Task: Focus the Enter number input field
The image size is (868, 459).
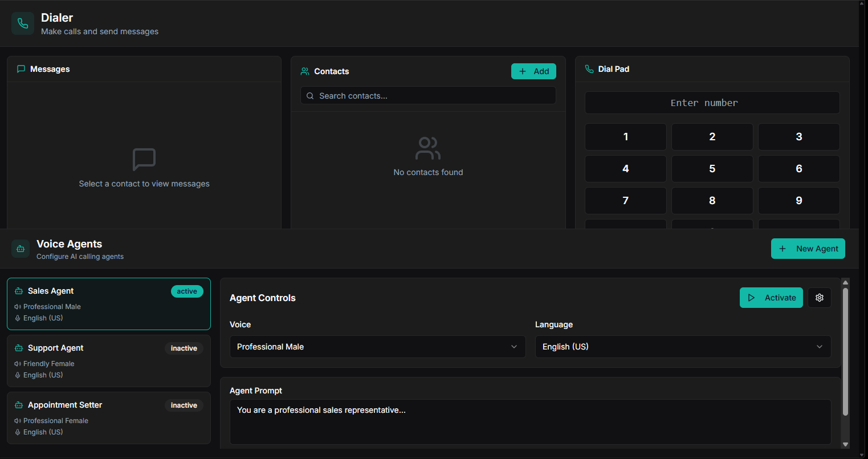Action: tap(712, 103)
